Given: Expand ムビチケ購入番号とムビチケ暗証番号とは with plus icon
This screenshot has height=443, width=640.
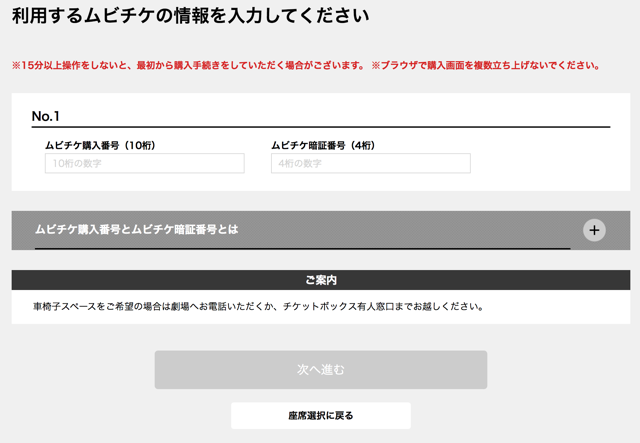Looking at the screenshot, I should pyautogui.click(x=594, y=230).
